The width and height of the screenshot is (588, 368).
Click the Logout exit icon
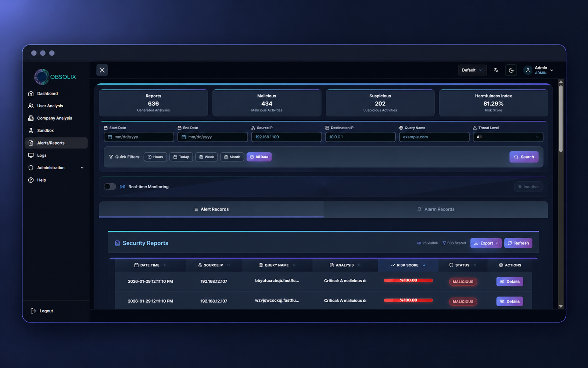pos(33,311)
